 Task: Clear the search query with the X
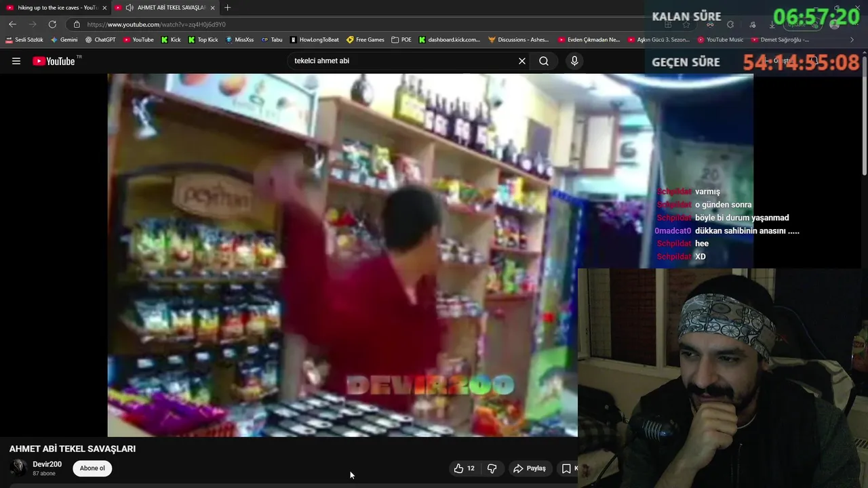(522, 61)
